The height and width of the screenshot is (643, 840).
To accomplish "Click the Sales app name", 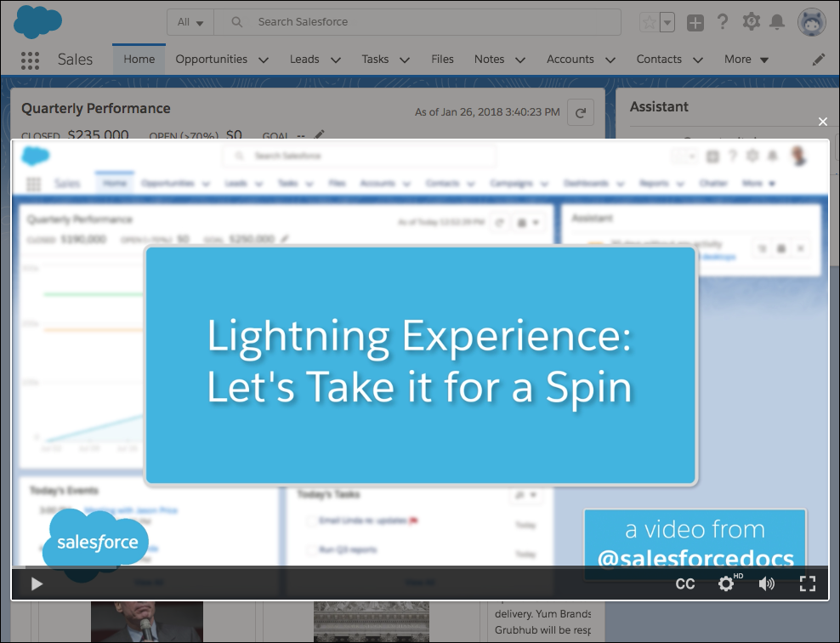I will click(x=75, y=60).
